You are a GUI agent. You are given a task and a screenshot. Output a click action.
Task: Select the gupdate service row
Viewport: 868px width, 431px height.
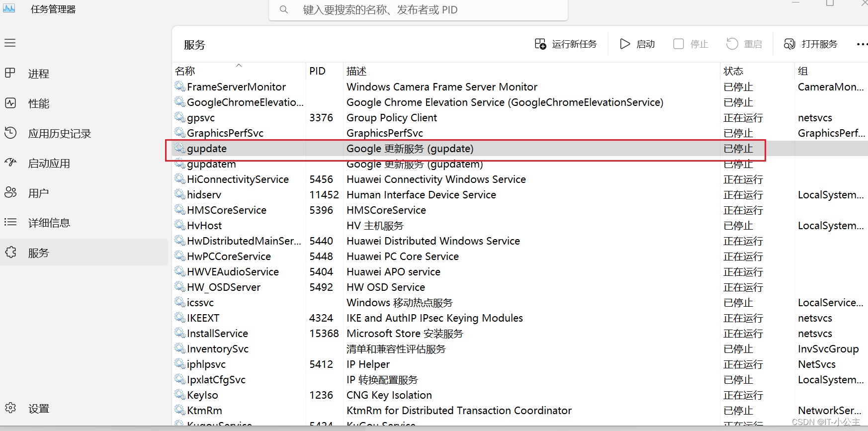tap(520, 149)
